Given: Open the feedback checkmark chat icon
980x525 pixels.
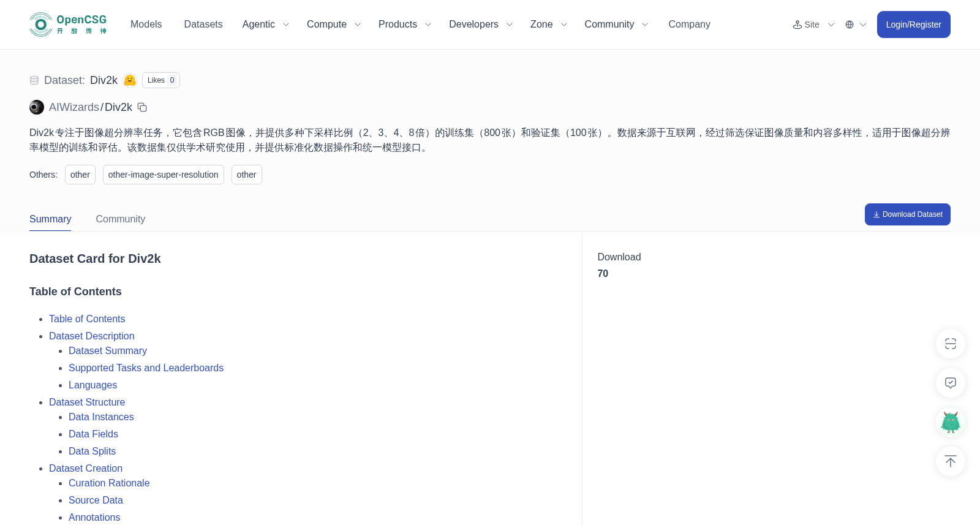Looking at the screenshot, I should [x=951, y=383].
